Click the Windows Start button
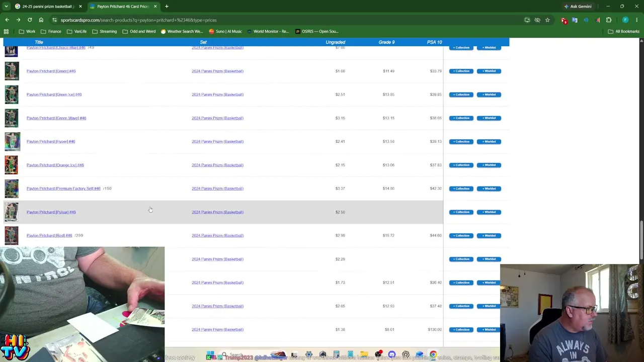The width and height of the screenshot is (644, 362). pos(210,355)
